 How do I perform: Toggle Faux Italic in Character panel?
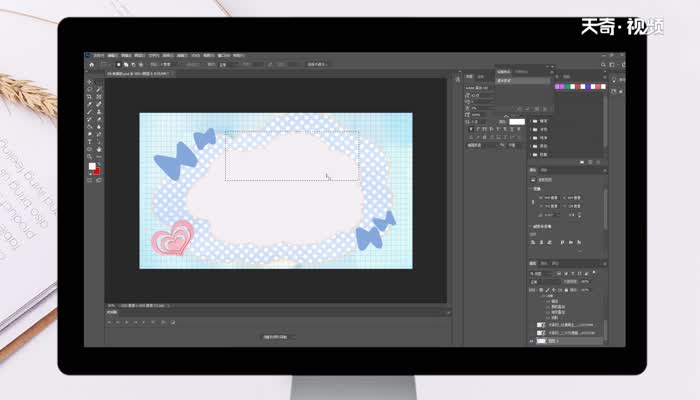click(x=478, y=129)
